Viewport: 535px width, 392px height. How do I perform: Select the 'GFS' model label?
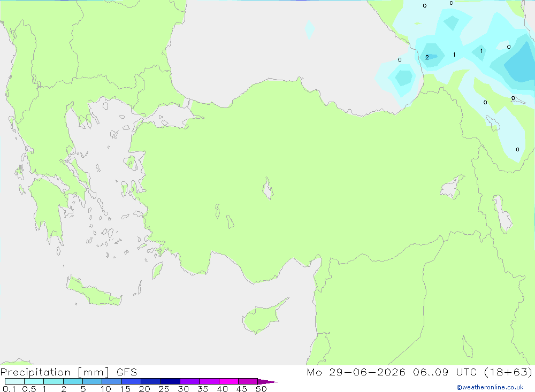coord(127,372)
